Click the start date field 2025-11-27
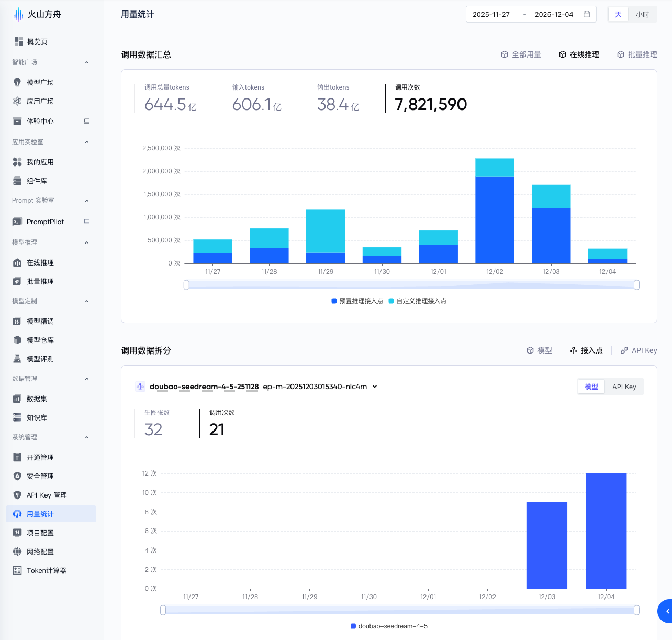This screenshot has width=672, height=640. pos(491,14)
